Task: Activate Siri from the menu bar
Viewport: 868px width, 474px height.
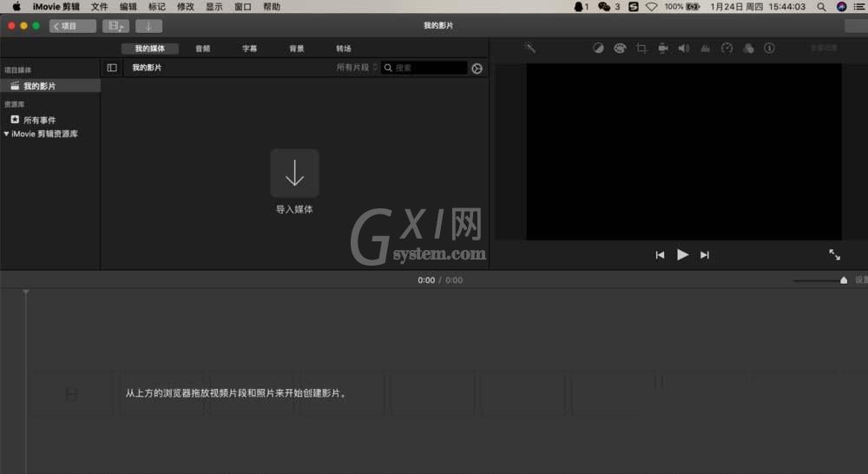Action: [841, 7]
